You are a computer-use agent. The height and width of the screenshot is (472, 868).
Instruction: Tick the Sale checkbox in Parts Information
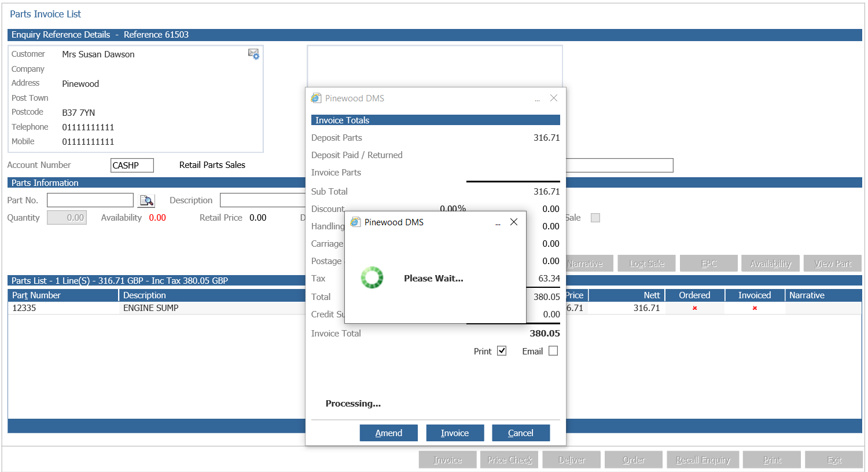coord(595,218)
